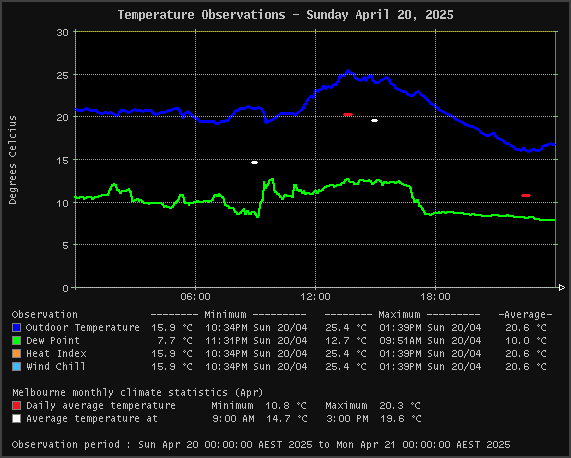Click the green Dew Point legend swatch
The width and height of the screenshot is (571, 458).
click(16, 340)
